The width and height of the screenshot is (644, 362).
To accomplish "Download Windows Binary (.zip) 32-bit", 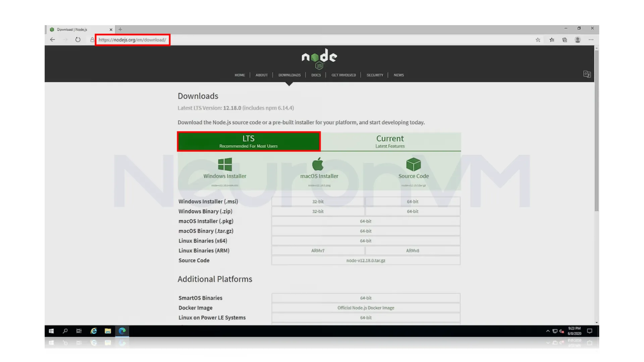I will (x=318, y=212).
